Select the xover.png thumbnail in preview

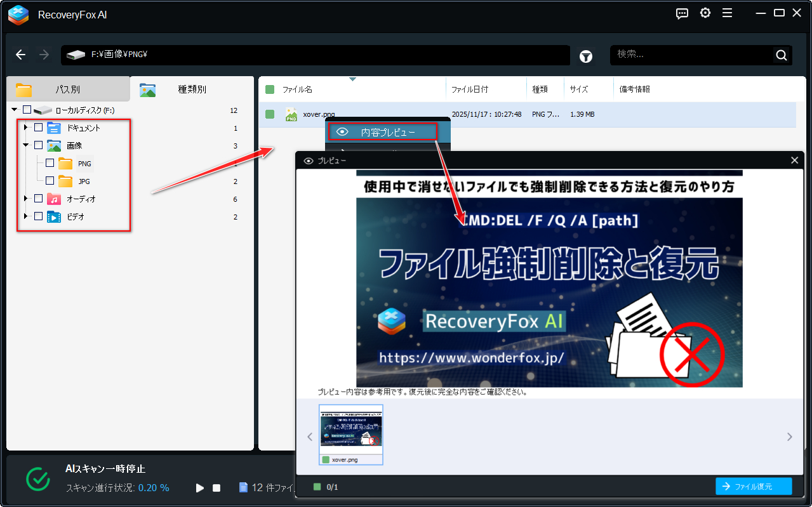350,430
